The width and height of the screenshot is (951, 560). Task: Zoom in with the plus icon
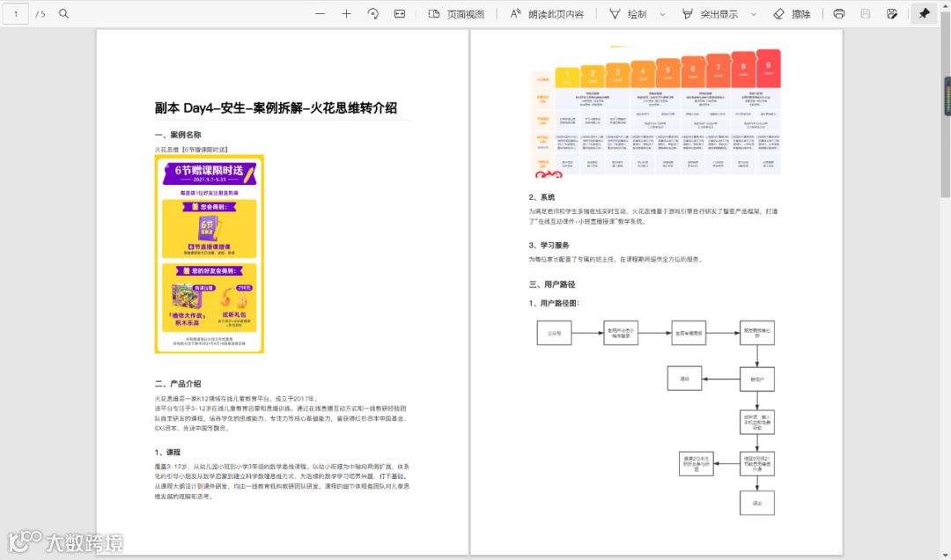point(346,13)
